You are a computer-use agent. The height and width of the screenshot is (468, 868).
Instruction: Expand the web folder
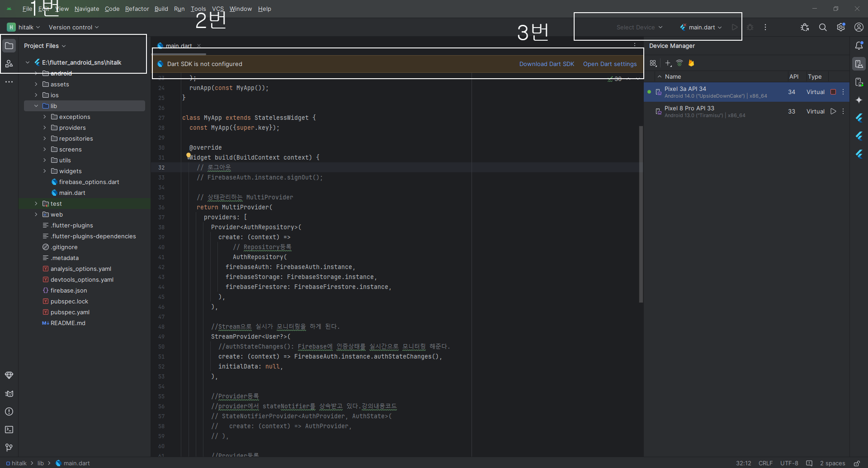point(36,214)
